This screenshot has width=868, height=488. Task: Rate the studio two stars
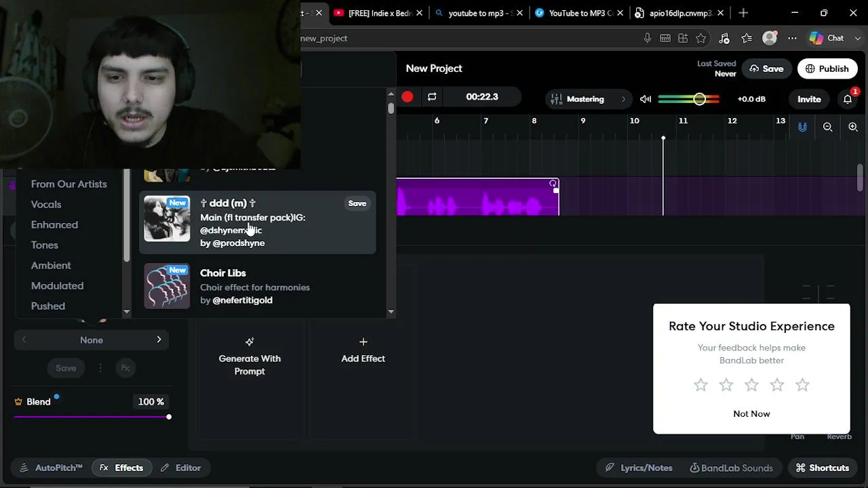click(x=726, y=385)
